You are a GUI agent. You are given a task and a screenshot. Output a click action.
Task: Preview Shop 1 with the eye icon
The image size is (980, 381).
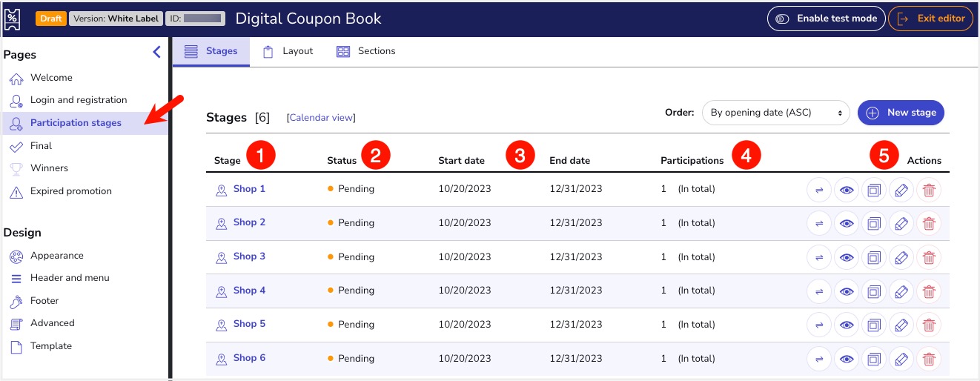pos(847,190)
